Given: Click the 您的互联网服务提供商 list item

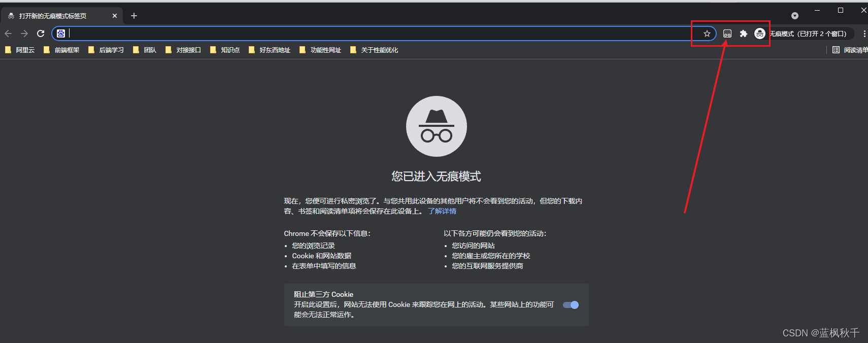Looking at the screenshot, I should (x=487, y=266).
